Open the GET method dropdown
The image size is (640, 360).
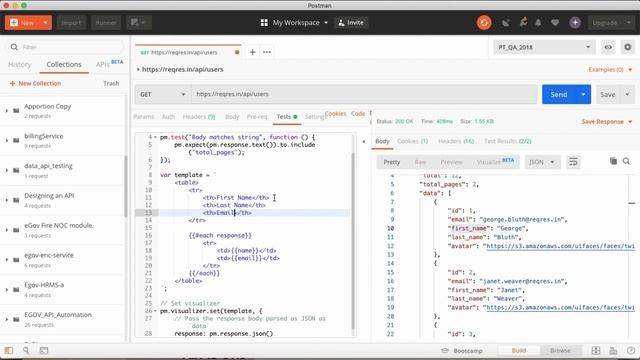(x=162, y=94)
